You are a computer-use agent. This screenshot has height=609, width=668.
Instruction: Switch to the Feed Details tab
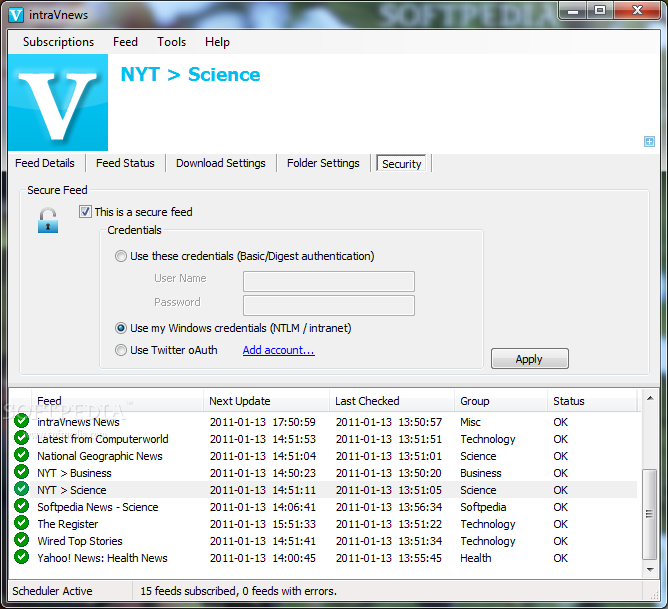(45, 163)
